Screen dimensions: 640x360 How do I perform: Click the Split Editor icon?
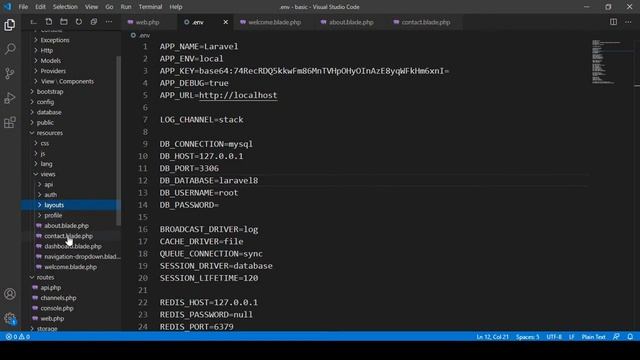pyautogui.click(x=613, y=22)
